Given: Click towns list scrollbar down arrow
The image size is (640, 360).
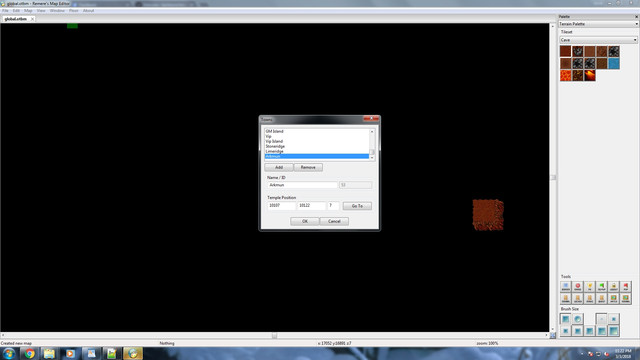Looking at the screenshot, I should (372, 158).
